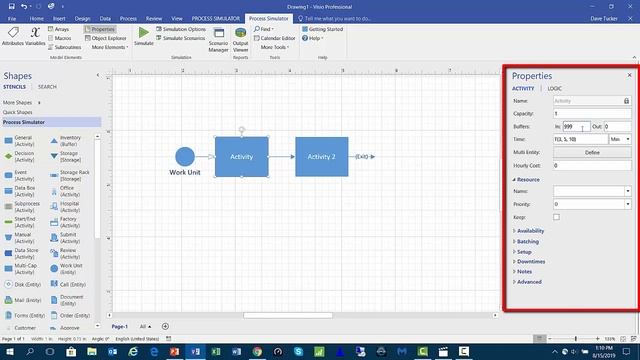
Task: Toggle the Properties pane button
Action: pyautogui.click(x=100, y=29)
